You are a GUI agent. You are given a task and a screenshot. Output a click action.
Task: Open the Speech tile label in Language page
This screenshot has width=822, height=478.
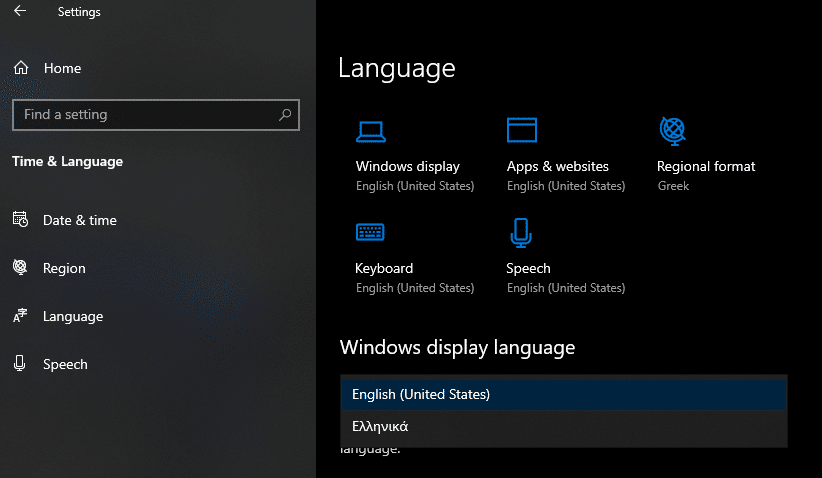click(528, 268)
